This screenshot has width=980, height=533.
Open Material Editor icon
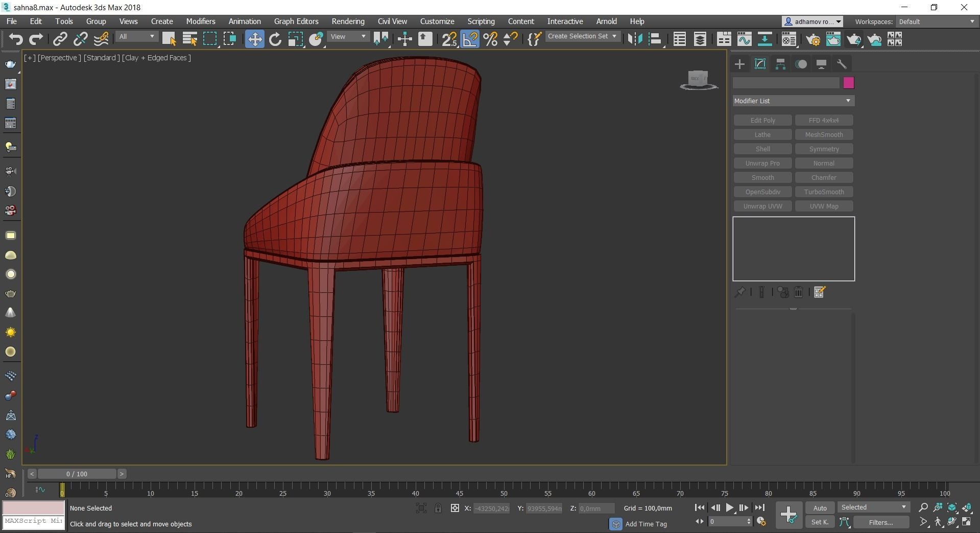(789, 39)
